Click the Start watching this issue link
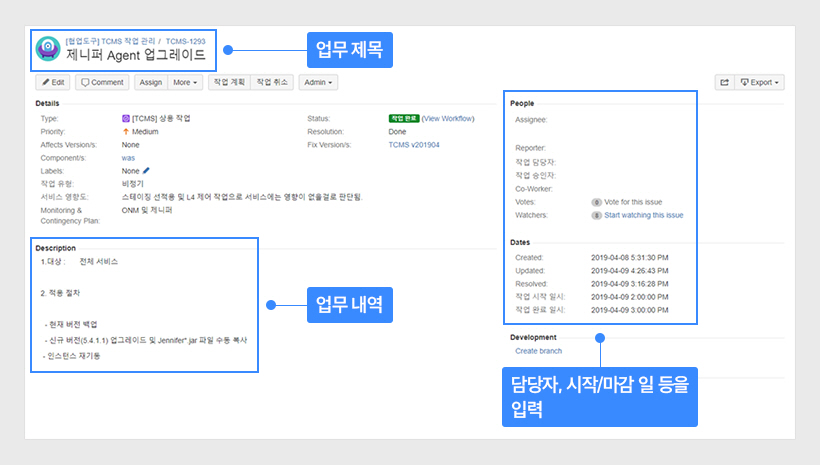820x465 pixels. coord(644,215)
